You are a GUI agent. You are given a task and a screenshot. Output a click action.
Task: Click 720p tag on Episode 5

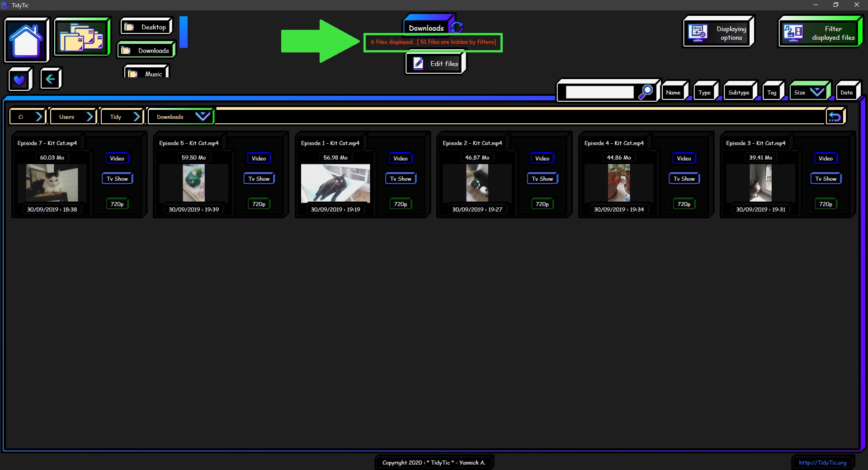(259, 204)
